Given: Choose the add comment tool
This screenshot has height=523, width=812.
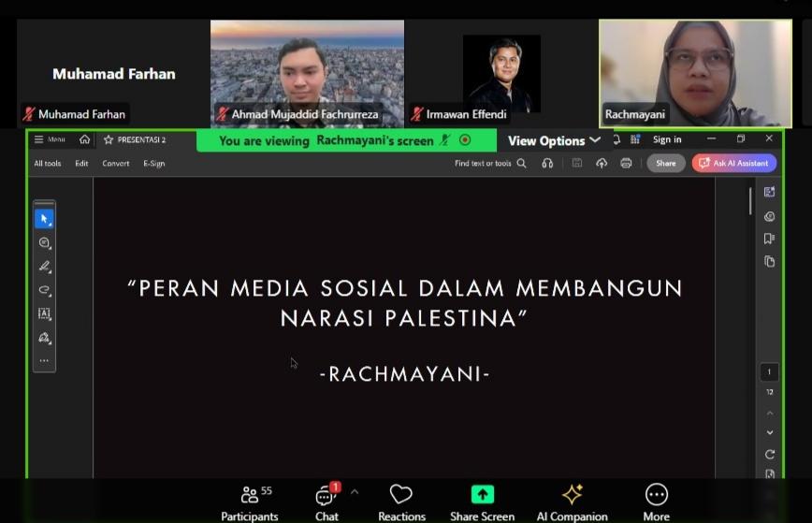Looking at the screenshot, I should pos(44,243).
